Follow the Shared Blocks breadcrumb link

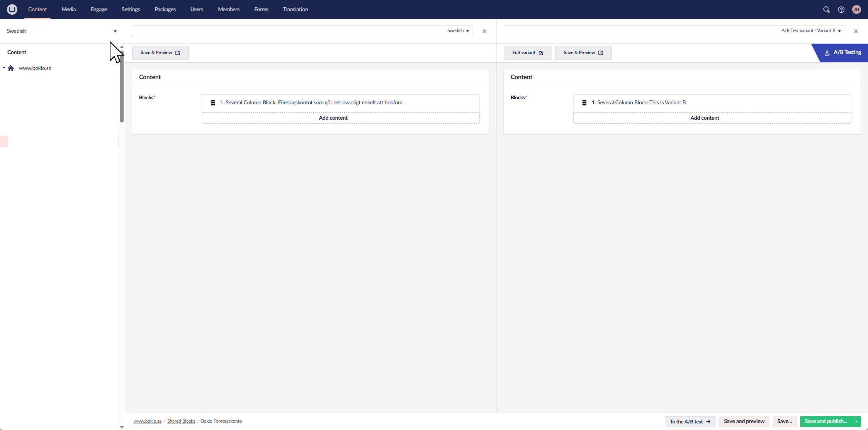point(181,421)
